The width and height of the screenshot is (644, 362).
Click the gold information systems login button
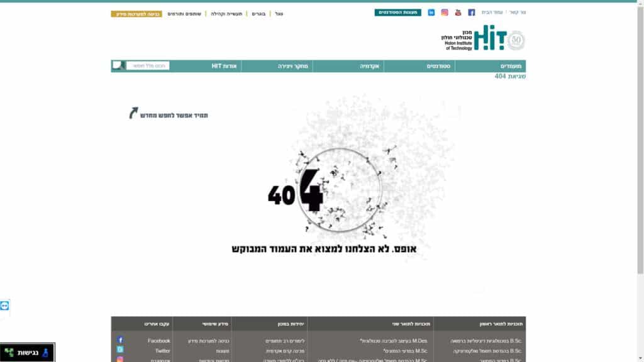point(136,14)
